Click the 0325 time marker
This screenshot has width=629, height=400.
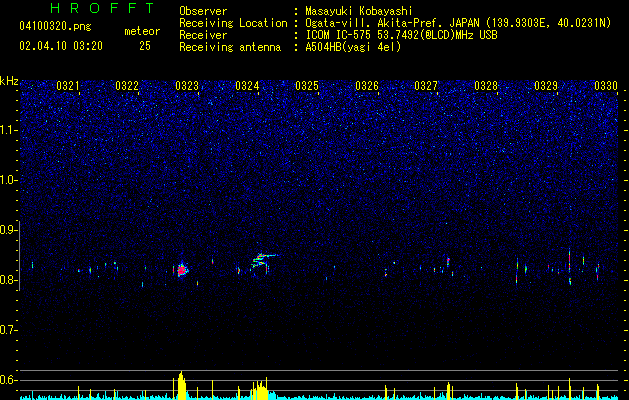coord(307,86)
